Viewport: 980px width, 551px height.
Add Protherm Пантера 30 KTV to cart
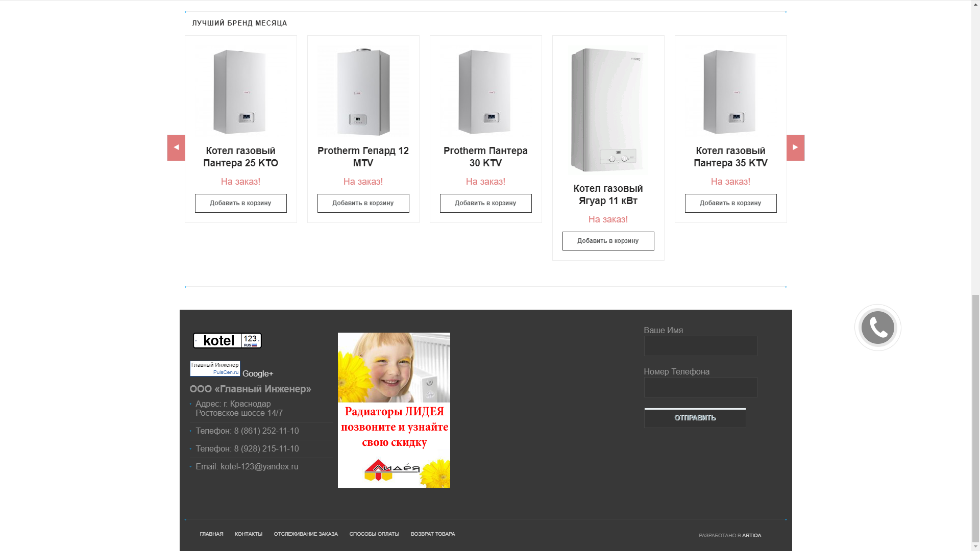point(485,203)
